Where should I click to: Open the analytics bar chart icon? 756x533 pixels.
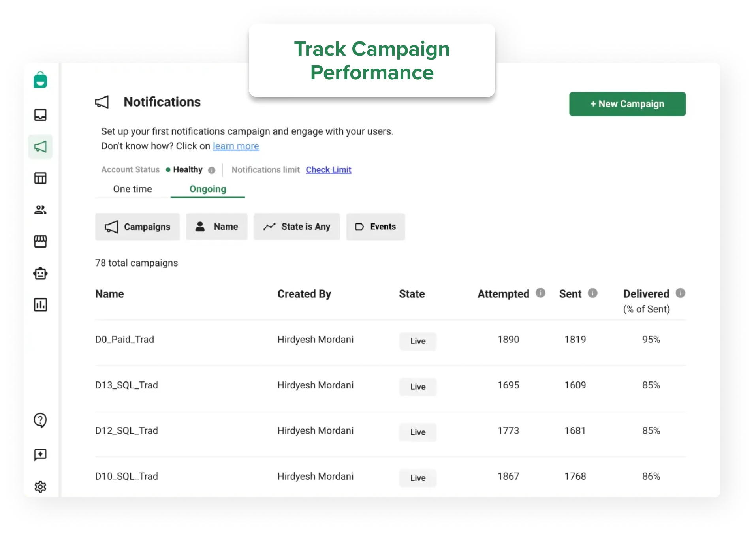pyautogui.click(x=40, y=305)
